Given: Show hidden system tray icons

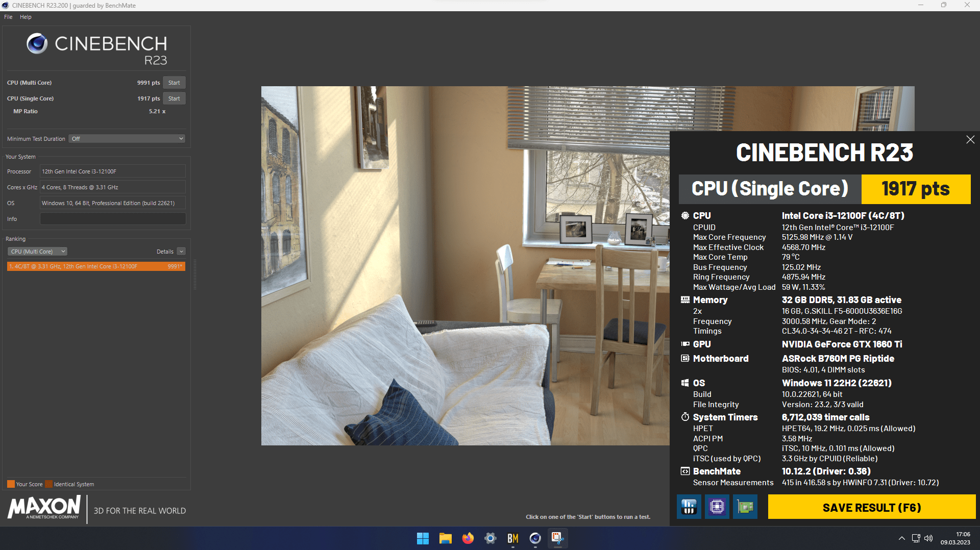Looking at the screenshot, I should 902,538.
